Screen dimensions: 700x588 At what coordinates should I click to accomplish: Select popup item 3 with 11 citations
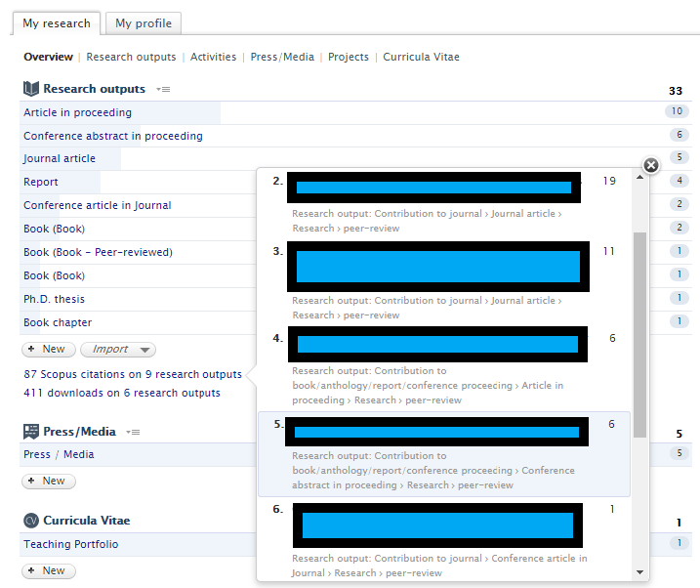pos(444,282)
